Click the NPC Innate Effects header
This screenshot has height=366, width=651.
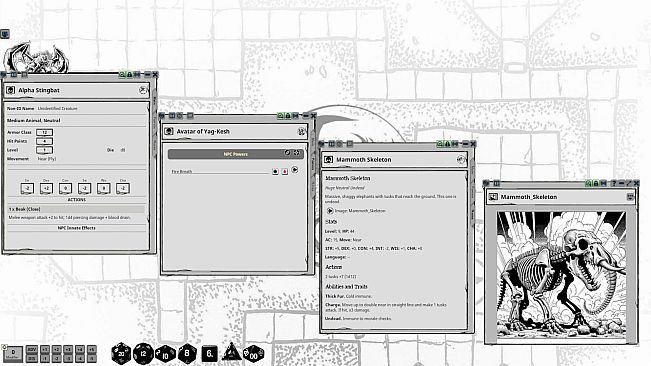(x=76, y=228)
